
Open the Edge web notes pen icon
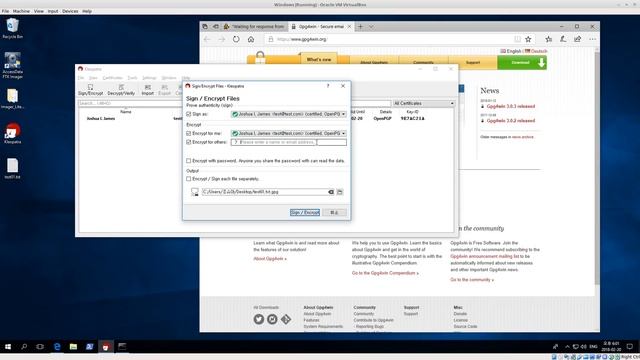tap(563, 39)
